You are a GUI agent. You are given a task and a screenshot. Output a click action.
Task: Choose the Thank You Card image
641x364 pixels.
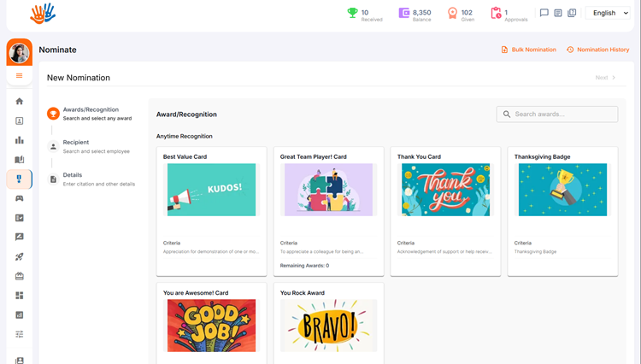coord(445,190)
